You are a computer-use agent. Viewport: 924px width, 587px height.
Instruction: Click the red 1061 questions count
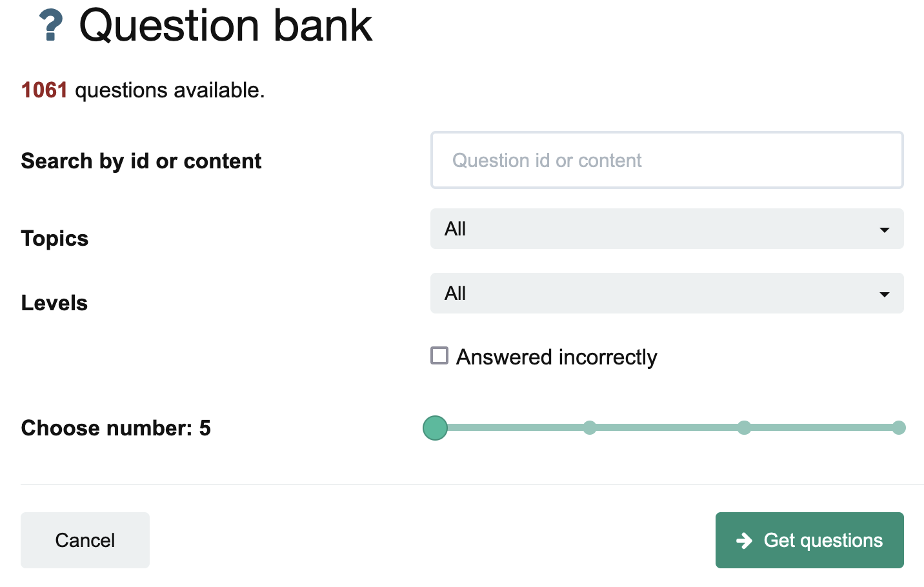pyautogui.click(x=44, y=90)
